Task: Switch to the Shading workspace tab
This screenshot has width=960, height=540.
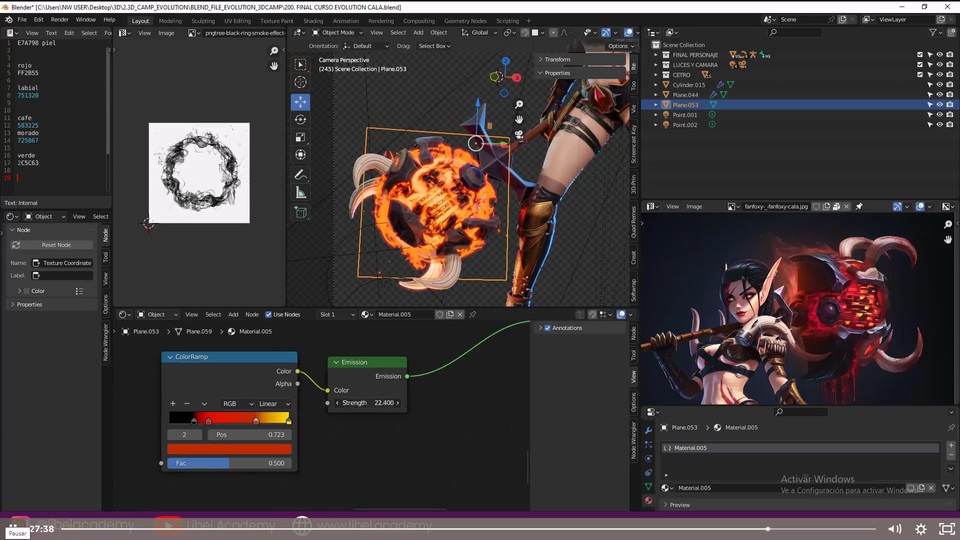Action: coord(313,20)
